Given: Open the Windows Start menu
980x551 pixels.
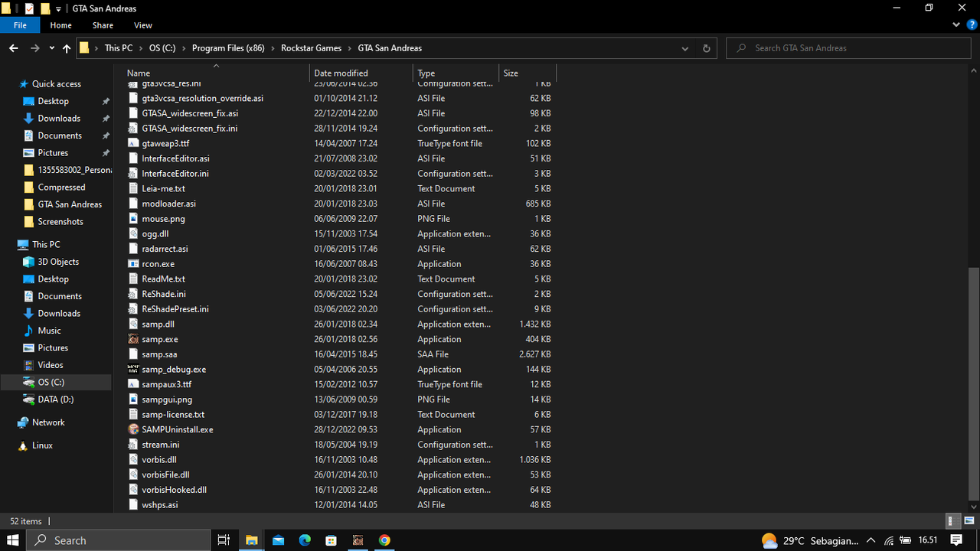Looking at the screenshot, I should coord(13,540).
